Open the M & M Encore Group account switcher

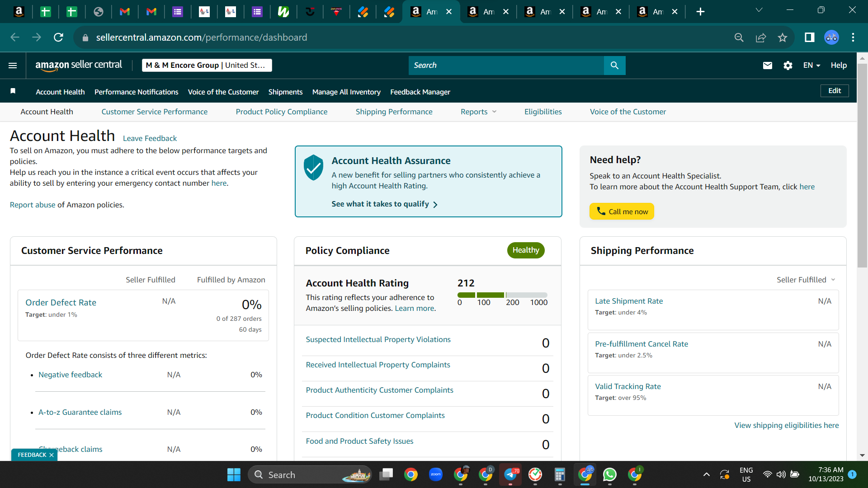(207, 65)
